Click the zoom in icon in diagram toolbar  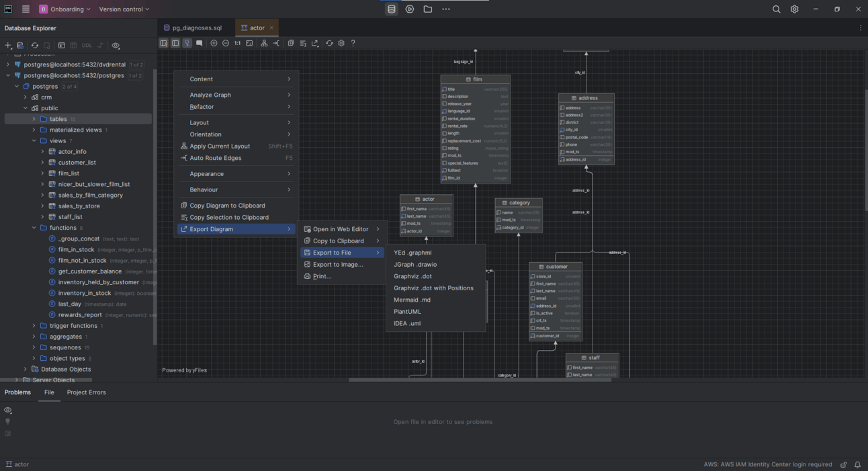tap(214, 43)
